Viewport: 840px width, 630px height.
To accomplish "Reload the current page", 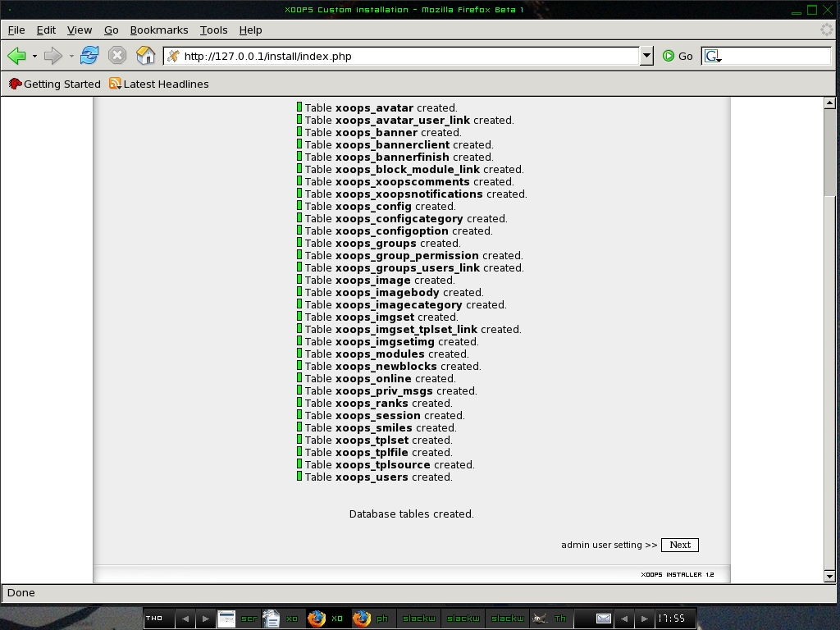I will coord(89,56).
